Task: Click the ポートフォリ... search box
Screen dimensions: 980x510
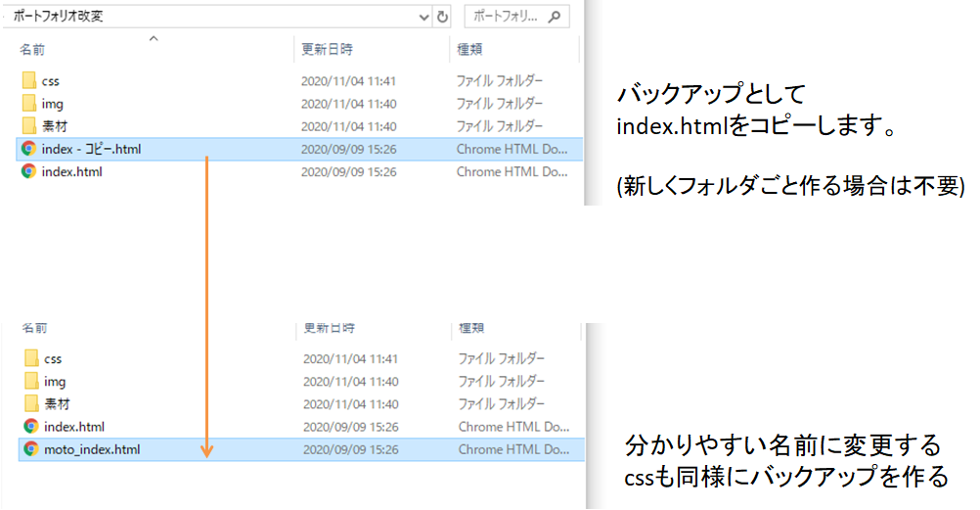Action: click(x=516, y=17)
